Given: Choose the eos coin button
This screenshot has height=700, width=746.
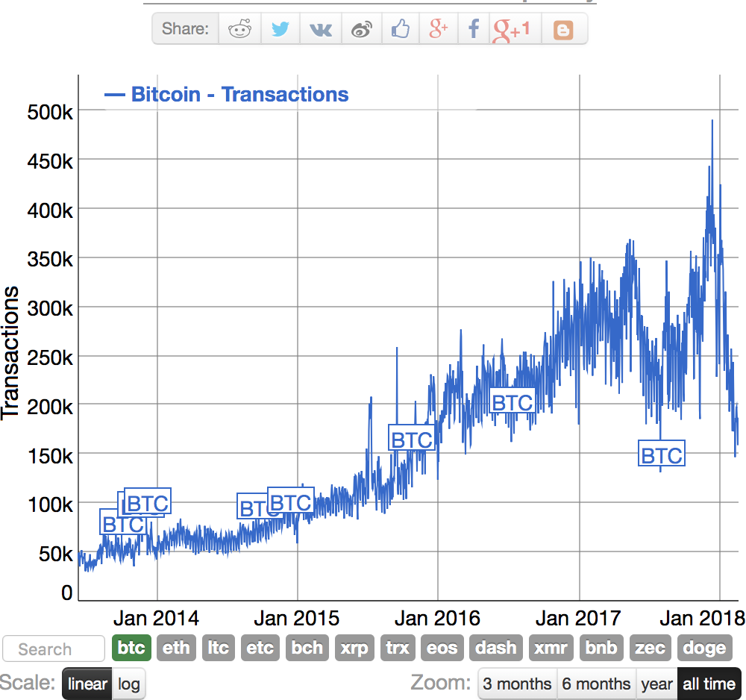Looking at the screenshot, I should click(x=442, y=648).
